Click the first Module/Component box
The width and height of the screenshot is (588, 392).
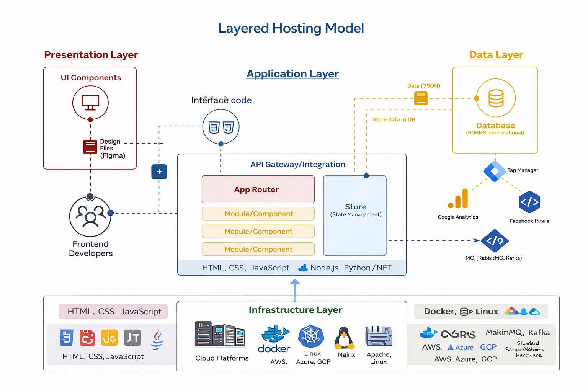pos(258,214)
